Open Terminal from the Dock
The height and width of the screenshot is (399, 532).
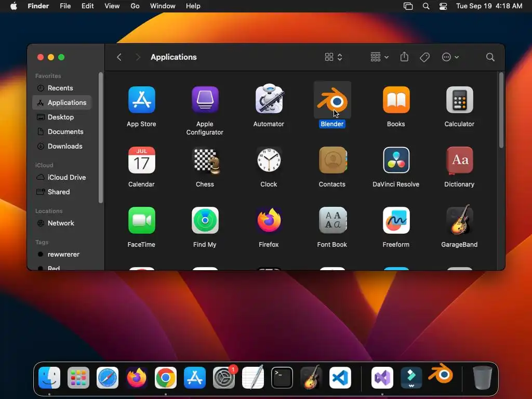[x=282, y=378]
